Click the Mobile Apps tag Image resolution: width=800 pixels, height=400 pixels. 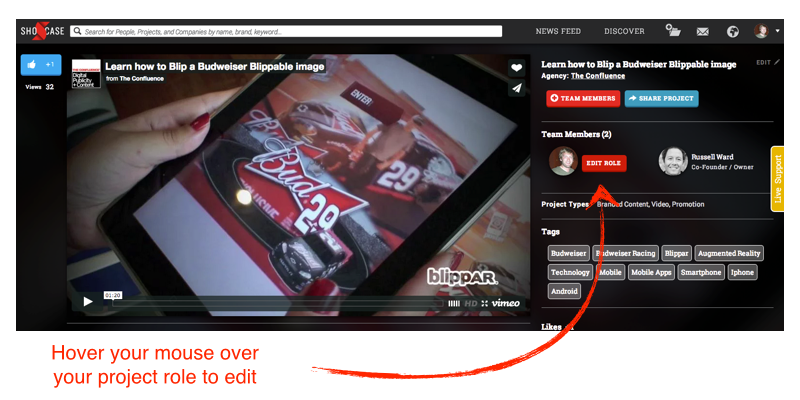point(651,272)
